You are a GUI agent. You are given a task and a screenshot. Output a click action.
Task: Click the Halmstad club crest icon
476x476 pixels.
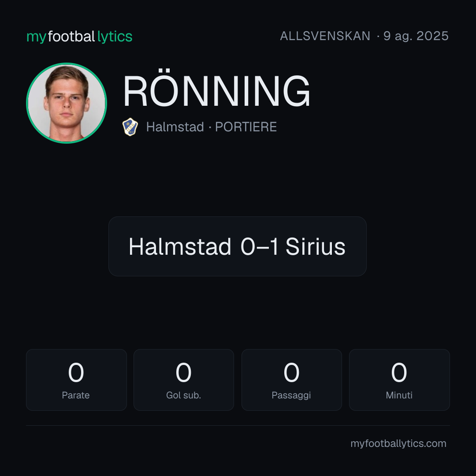[130, 127]
